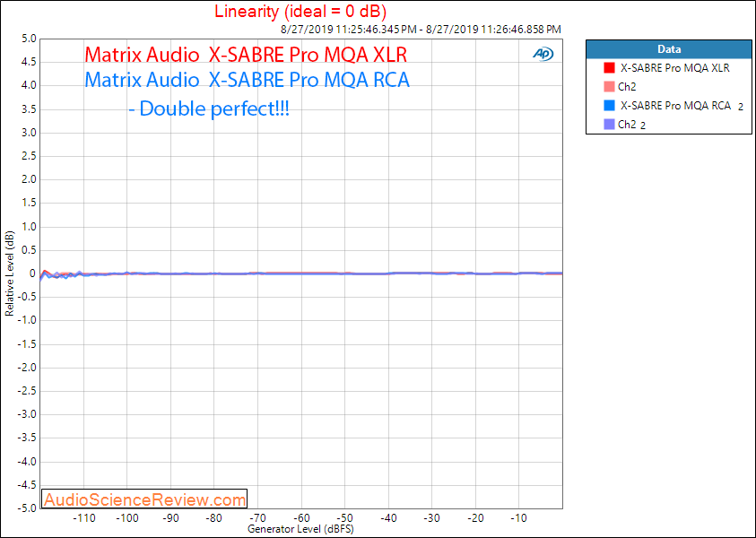This screenshot has width=756, height=538.
Task: Click the -40 tick on the horizontal axis
Action: [x=388, y=518]
